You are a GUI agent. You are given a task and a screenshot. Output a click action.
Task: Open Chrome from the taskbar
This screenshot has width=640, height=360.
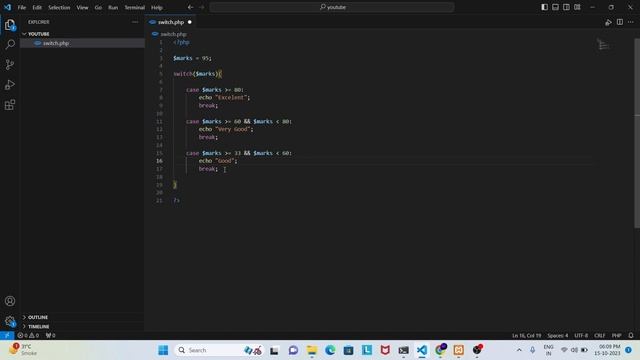pos(440,350)
